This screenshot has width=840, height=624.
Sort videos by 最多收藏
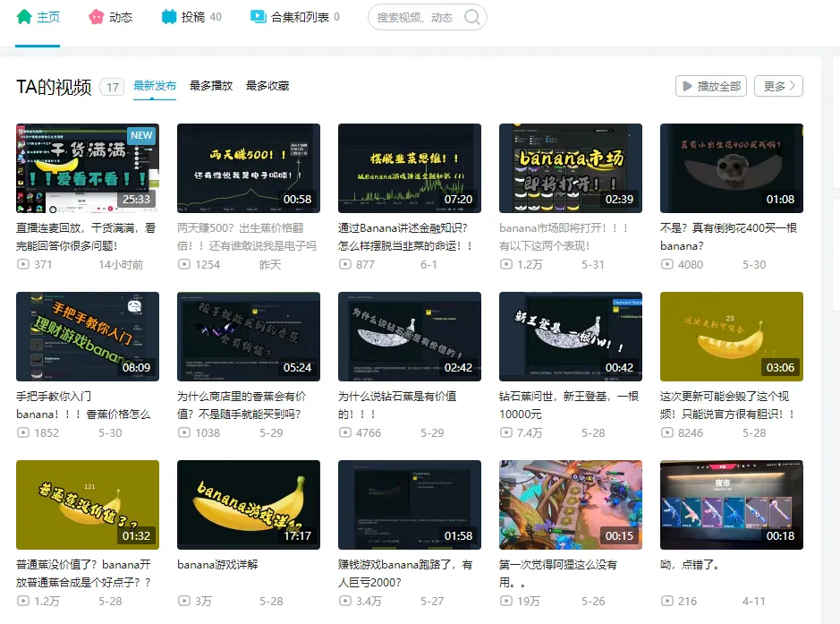267,86
